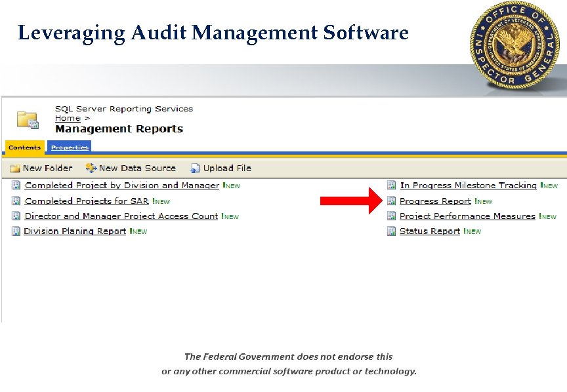Open the Progress Report link
This screenshot has width=567, height=392.
(x=435, y=201)
